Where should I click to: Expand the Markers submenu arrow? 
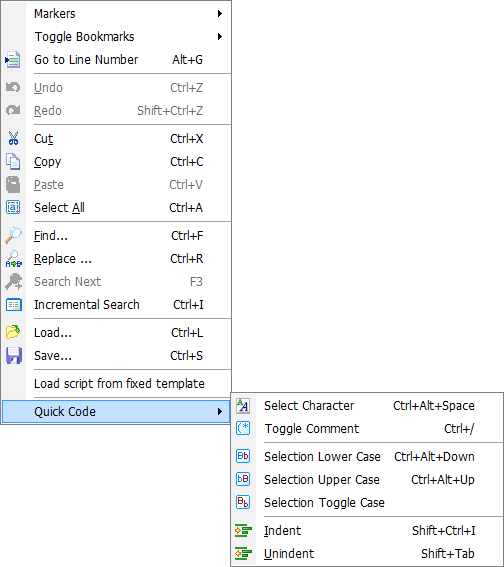tap(219, 14)
